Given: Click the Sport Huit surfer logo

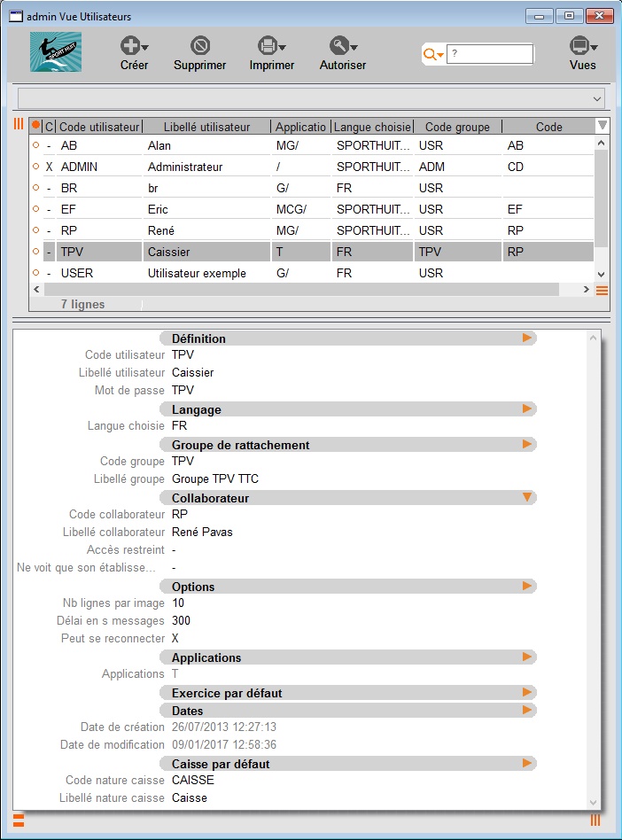Looking at the screenshot, I should 56,52.
